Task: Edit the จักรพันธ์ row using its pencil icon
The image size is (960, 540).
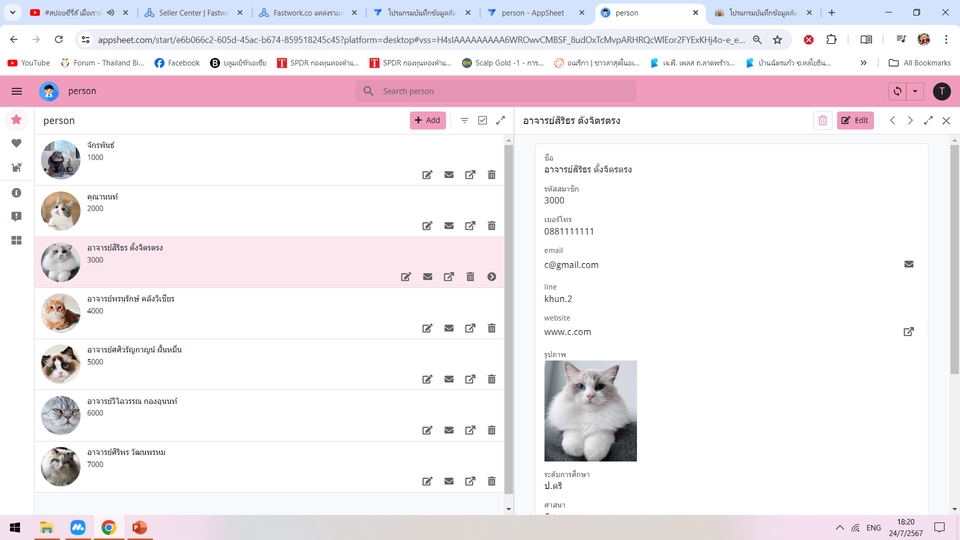Action: pyautogui.click(x=427, y=175)
